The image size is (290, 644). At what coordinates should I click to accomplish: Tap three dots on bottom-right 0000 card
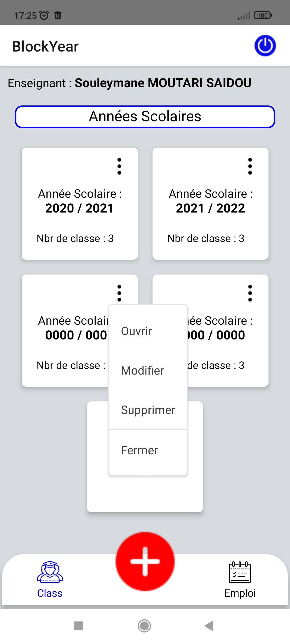click(250, 293)
